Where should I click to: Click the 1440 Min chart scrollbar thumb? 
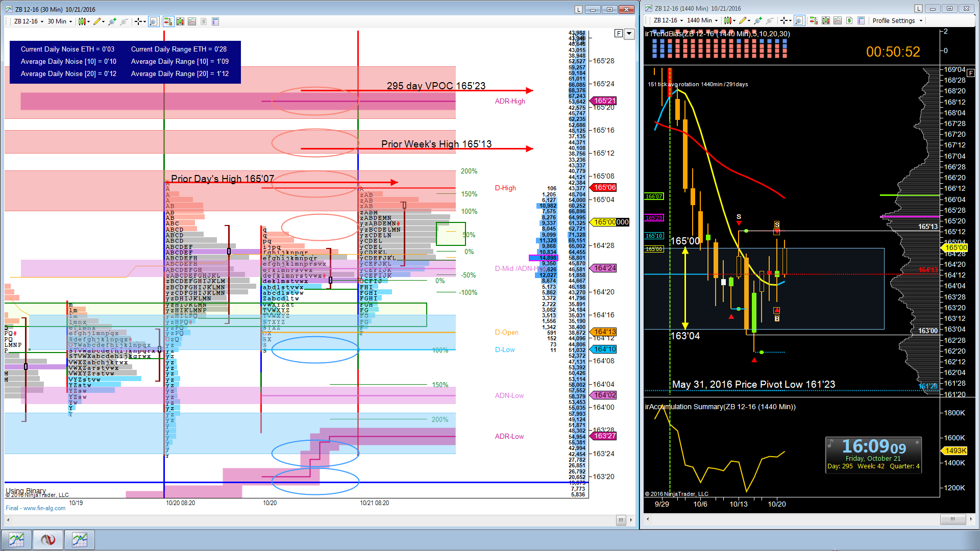[x=952, y=519]
